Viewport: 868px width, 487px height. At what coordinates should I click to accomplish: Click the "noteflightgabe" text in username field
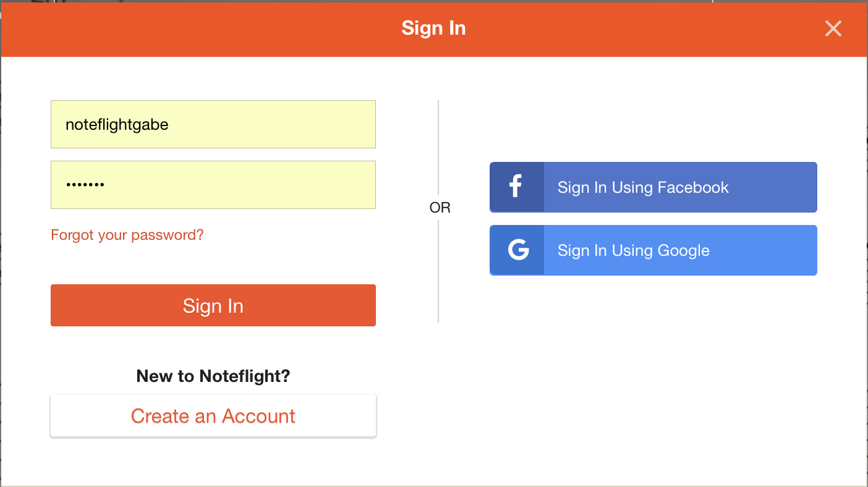point(117,124)
